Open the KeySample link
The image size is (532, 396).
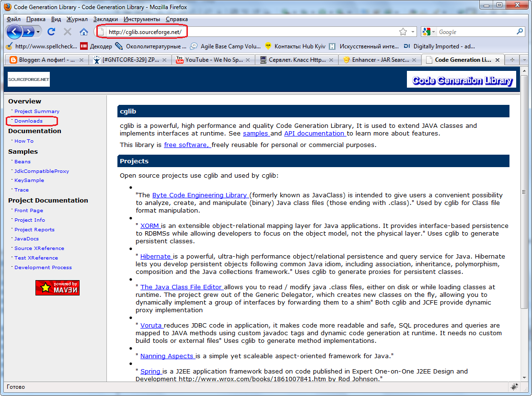click(29, 181)
